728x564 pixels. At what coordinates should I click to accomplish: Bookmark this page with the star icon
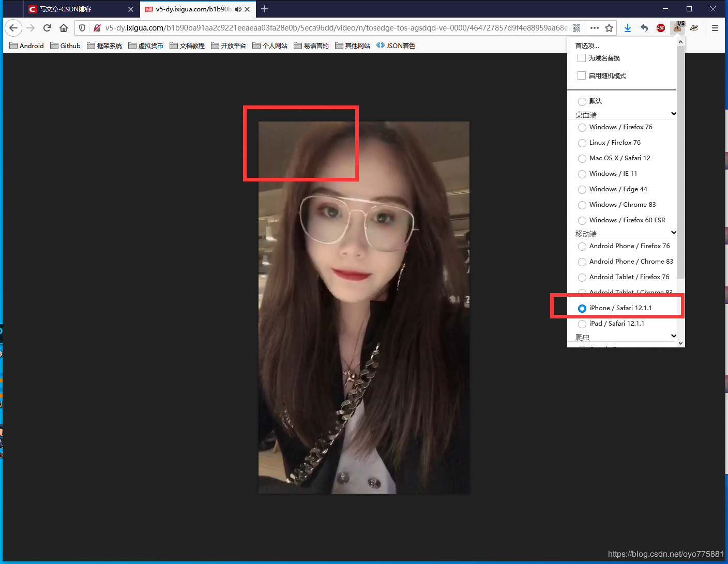click(x=609, y=28)
